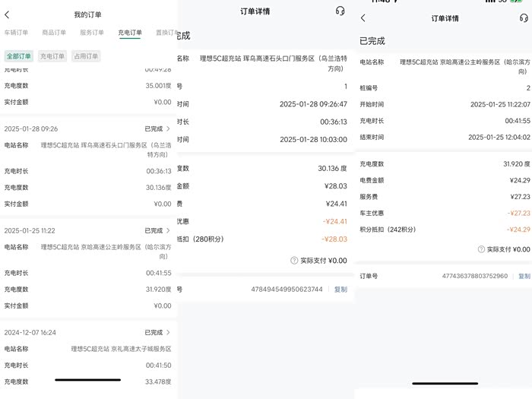Tap charging duration 00:36:13 in order list
Viewport: 532px width, 399px height.
point(159,171)
